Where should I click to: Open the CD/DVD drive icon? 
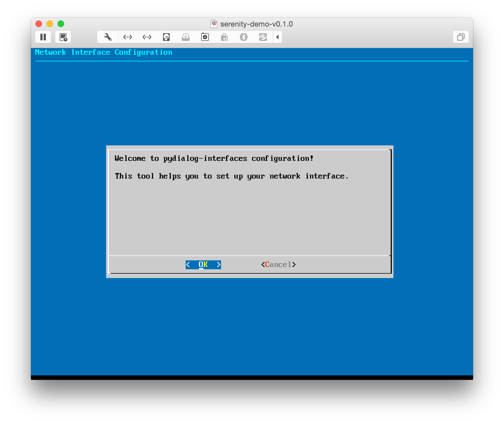pos(186,37)
